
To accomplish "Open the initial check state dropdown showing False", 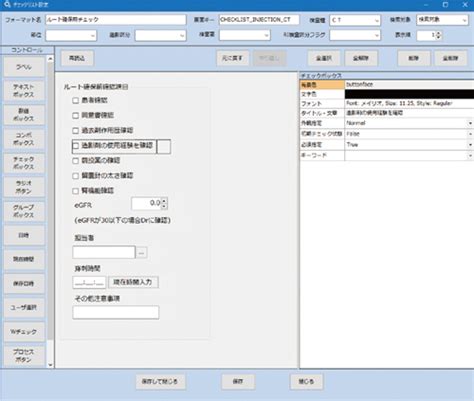I will coord(470,134).
